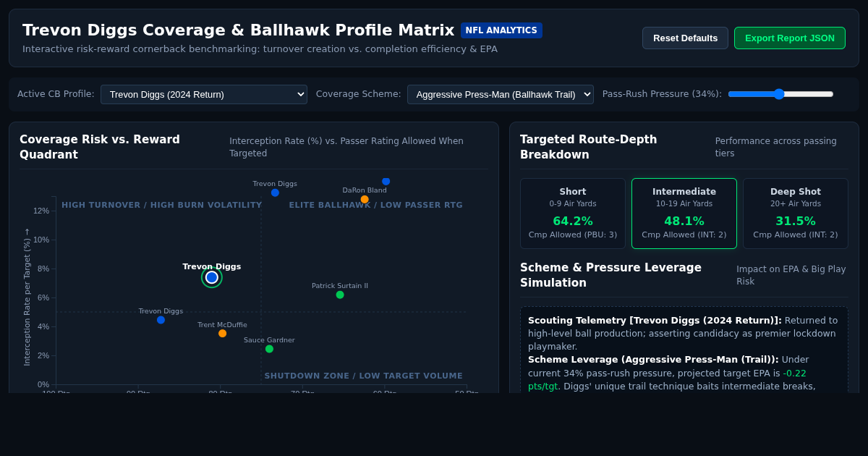Click the blue point right of DaRon Bland
This screenshot has height=456, width=868.
(x=386, y=181)
